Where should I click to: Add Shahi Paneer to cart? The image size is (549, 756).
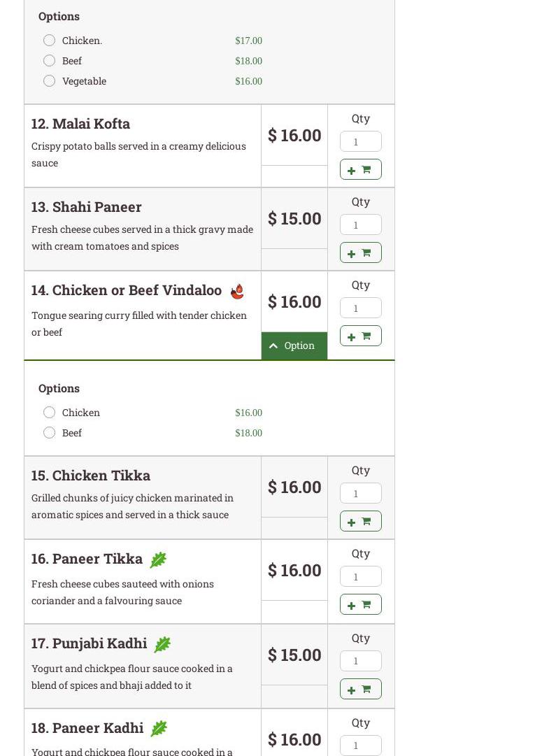pos(360,252)
